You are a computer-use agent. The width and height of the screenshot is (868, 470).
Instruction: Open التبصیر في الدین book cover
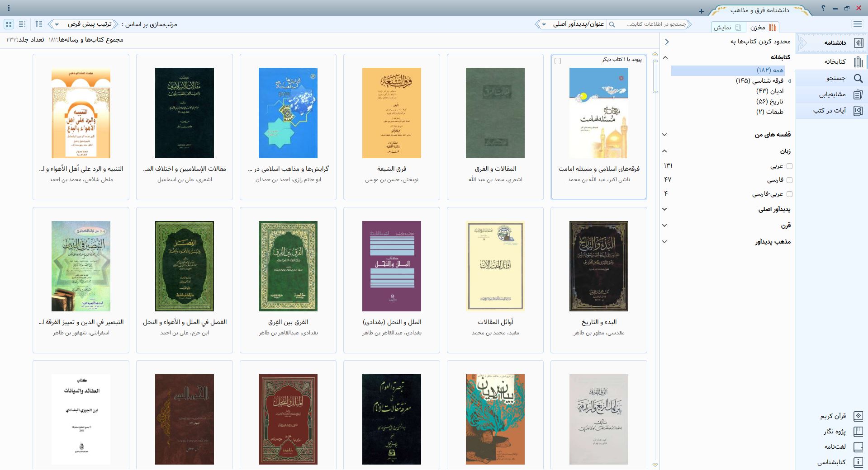[x=81, y=266]
